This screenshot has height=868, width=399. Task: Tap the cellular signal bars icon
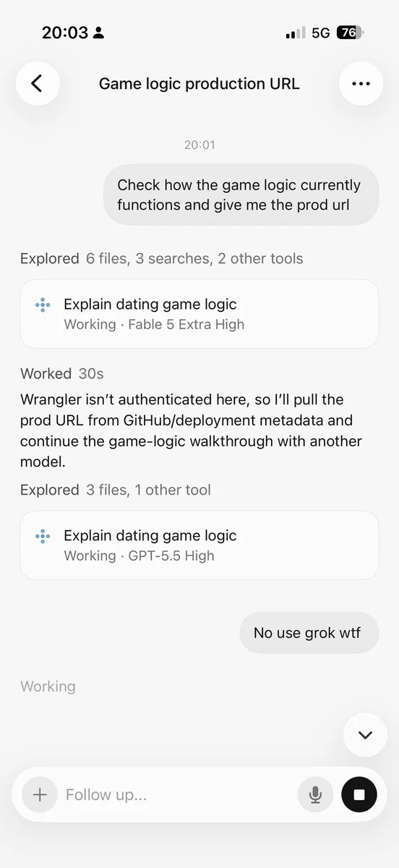pos(296,33)
